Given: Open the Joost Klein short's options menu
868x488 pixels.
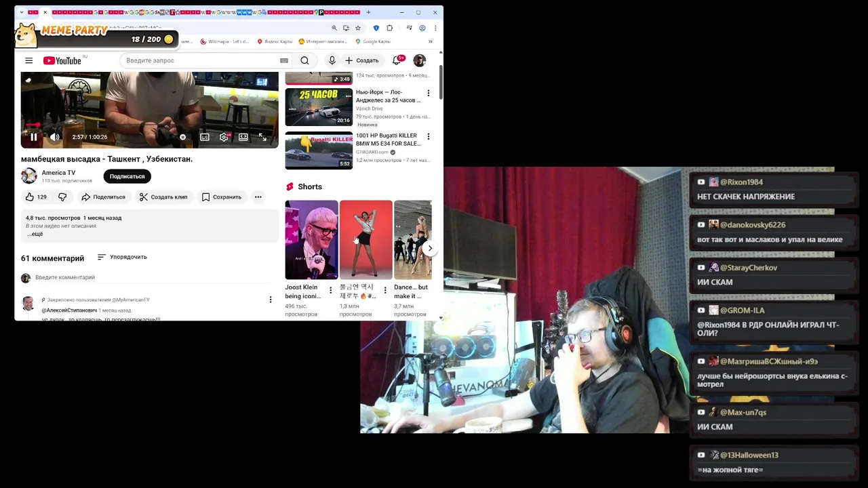Looking at the screenshot, I should (331, 290).
